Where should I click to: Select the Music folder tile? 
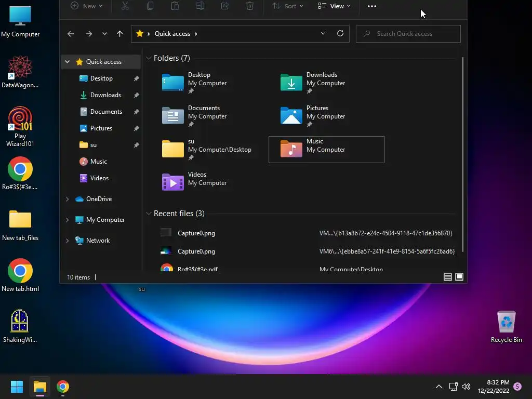(x=326, y=149)
